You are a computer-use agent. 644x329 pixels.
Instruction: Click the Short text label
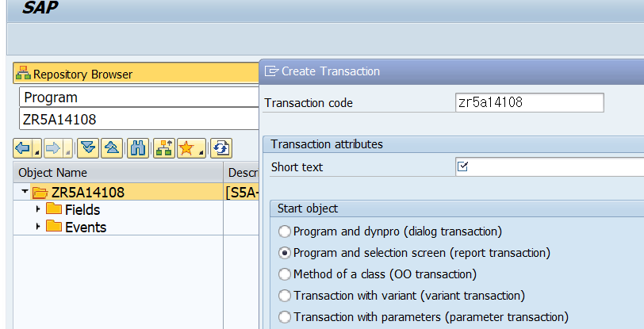(x=297, y=167)
